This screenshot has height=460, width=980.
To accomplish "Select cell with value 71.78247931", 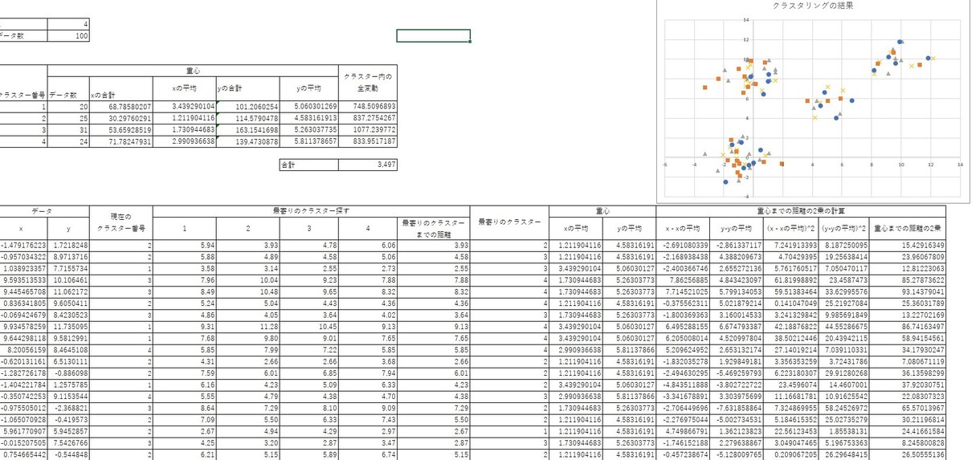I will 121,141.
